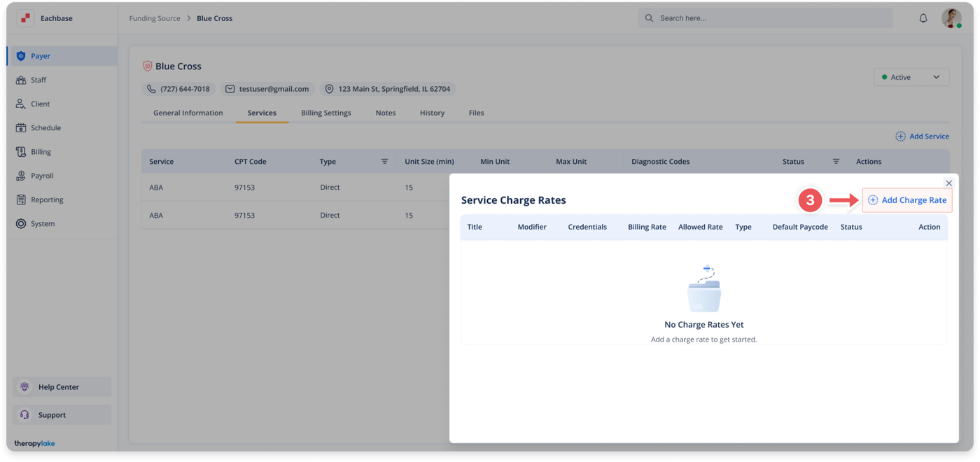The image size is (980, 462).
Task: Switch to the General Information tab
Action: (x=188, y=113)
